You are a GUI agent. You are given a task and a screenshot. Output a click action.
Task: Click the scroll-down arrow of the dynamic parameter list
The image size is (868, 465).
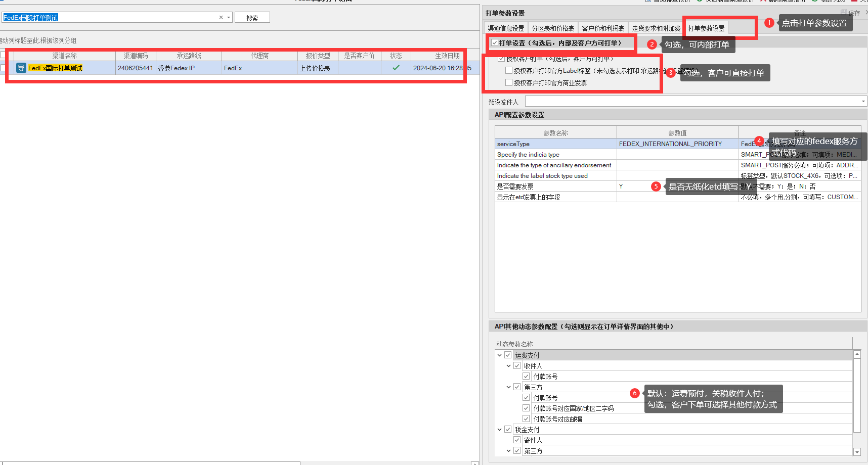[857, 451]
